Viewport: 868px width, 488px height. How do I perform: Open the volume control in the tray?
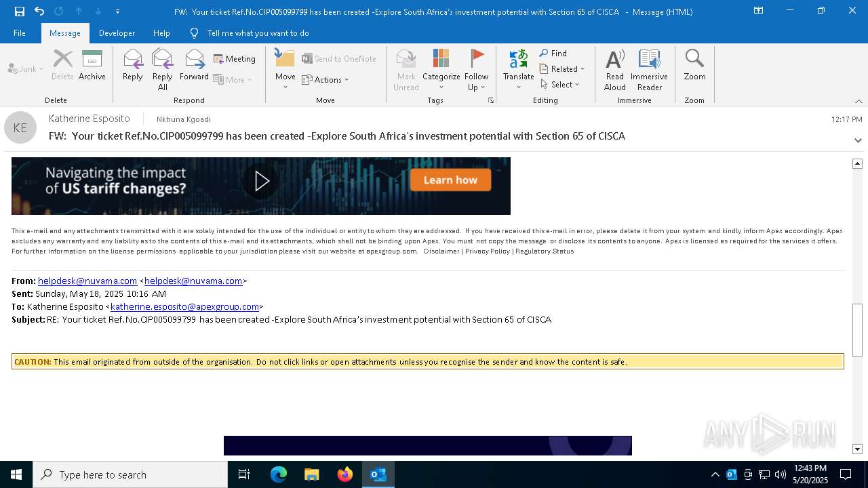[x=781, y=474]
